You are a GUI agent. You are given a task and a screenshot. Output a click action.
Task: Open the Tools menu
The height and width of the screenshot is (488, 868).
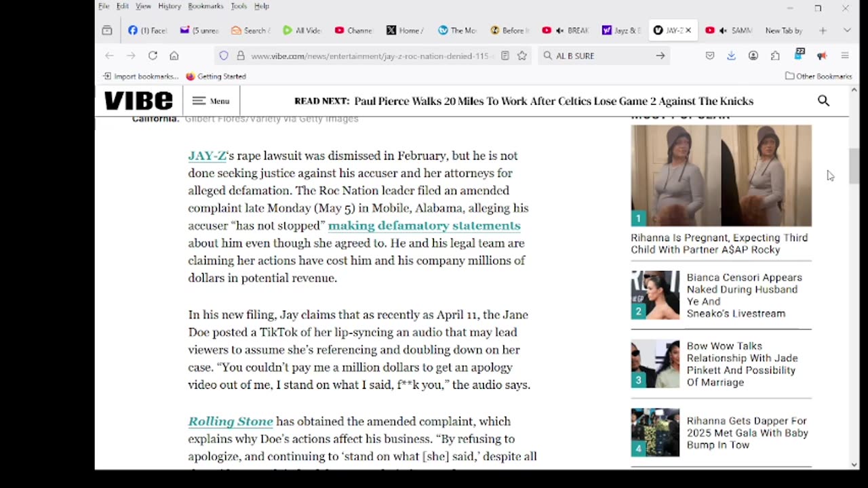[x=239, y=6]
